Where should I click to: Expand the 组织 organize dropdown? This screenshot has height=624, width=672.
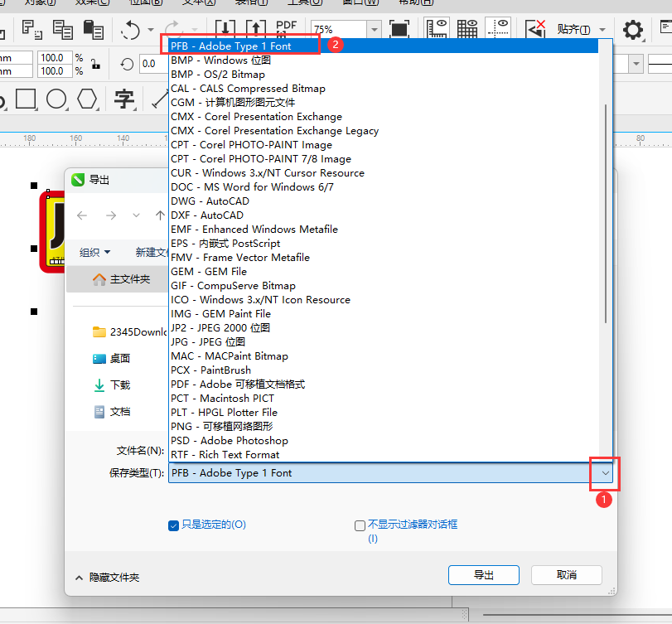(x=94, y=253)
